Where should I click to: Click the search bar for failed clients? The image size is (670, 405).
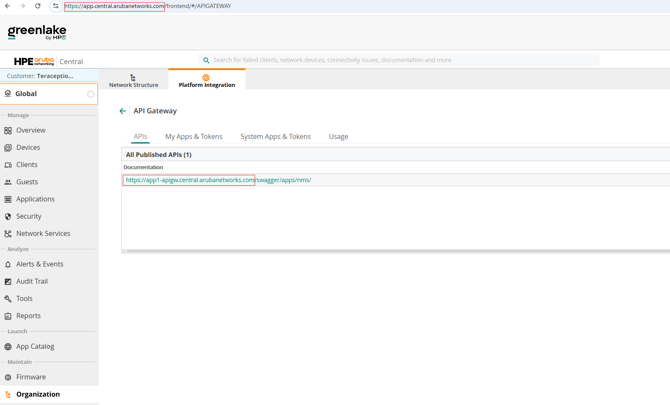(x=399, y=60)
